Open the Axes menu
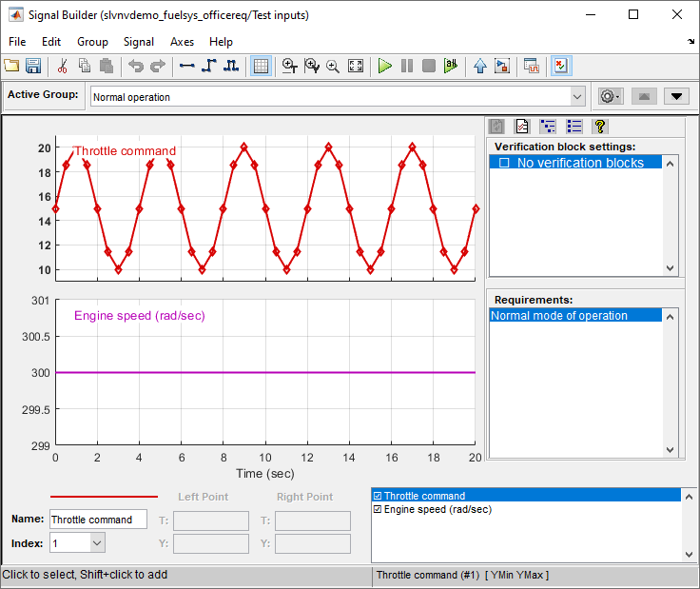Screen dimensions: 700x589 pyautogui.click(x=182, y=42)
